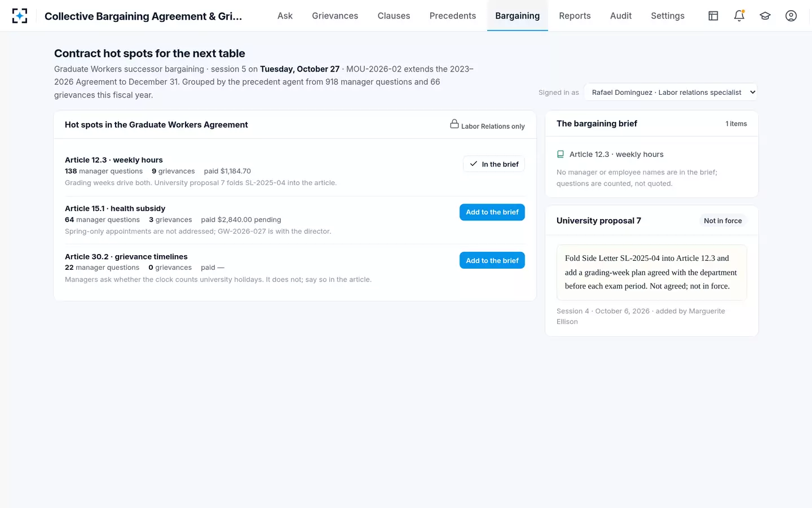
Task: Open the notifications bell
Action: 739,16
